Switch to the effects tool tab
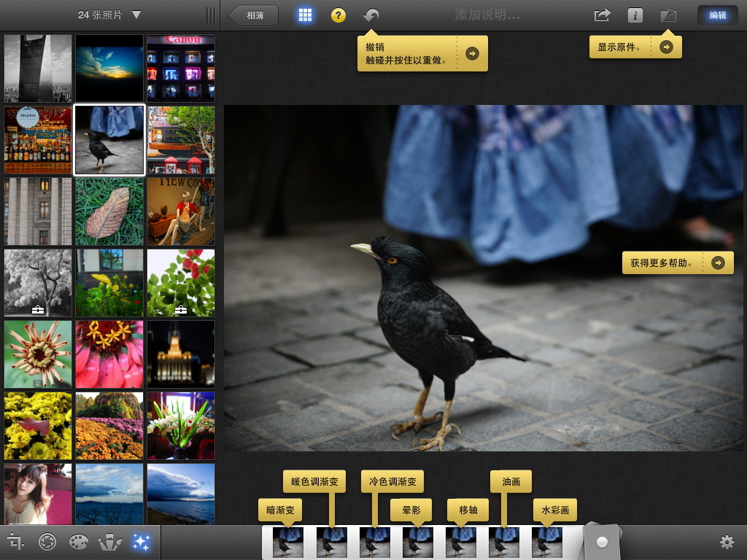747x560 pixels. click(x=141, y=542)
